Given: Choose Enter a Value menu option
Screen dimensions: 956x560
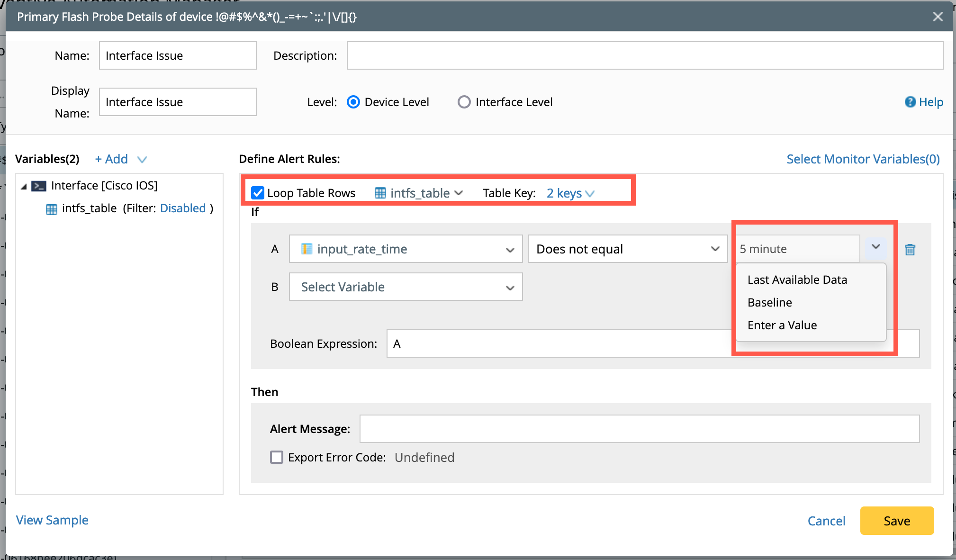Looking at the screenshot, I should (782, 325).
